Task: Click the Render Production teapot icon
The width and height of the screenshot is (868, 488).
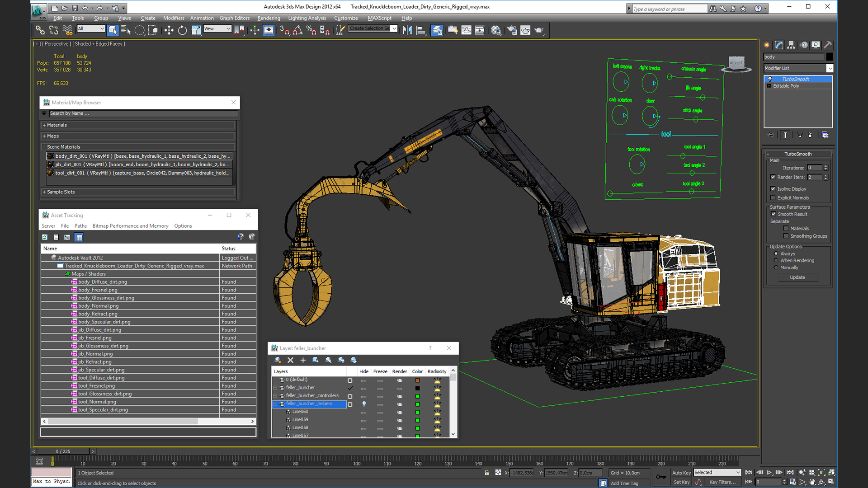Action: tap(538, 30)
